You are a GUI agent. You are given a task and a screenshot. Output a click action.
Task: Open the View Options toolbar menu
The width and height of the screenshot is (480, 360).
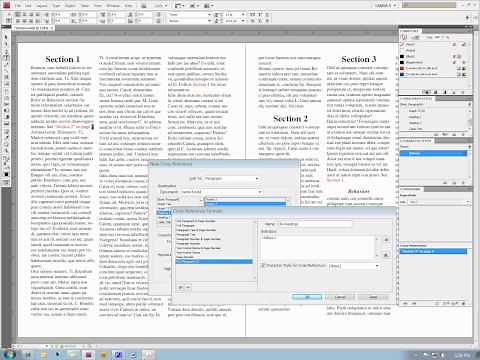click(179, 6)
